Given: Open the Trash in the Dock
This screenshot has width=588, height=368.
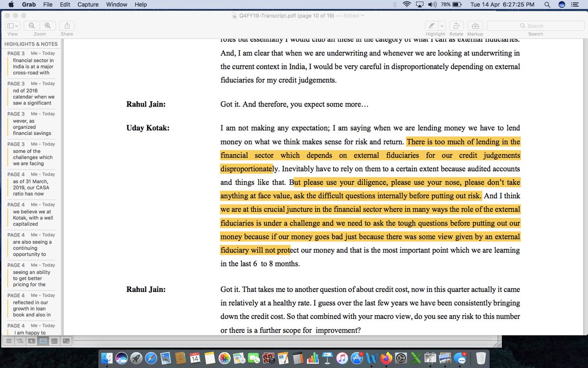Looking at the screenshot, I should click(481, 358).
